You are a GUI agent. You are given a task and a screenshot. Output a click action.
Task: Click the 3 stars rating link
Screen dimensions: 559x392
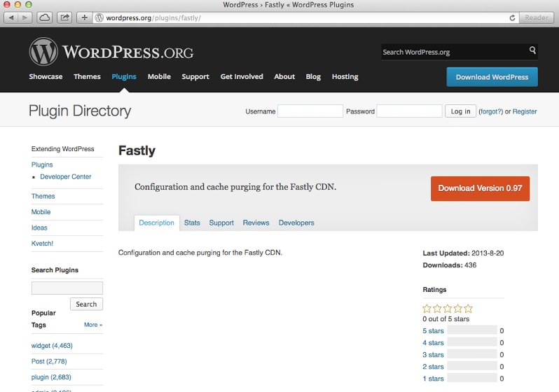point(433,355)
